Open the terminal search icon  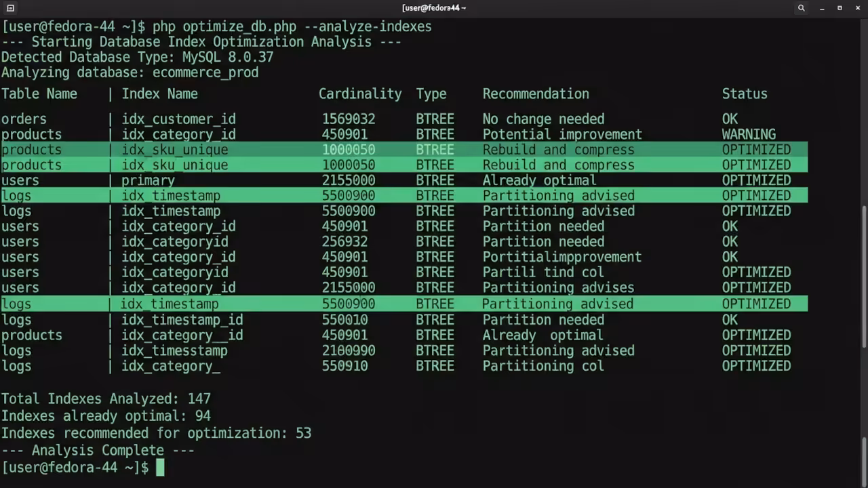(x=802, y=8)
